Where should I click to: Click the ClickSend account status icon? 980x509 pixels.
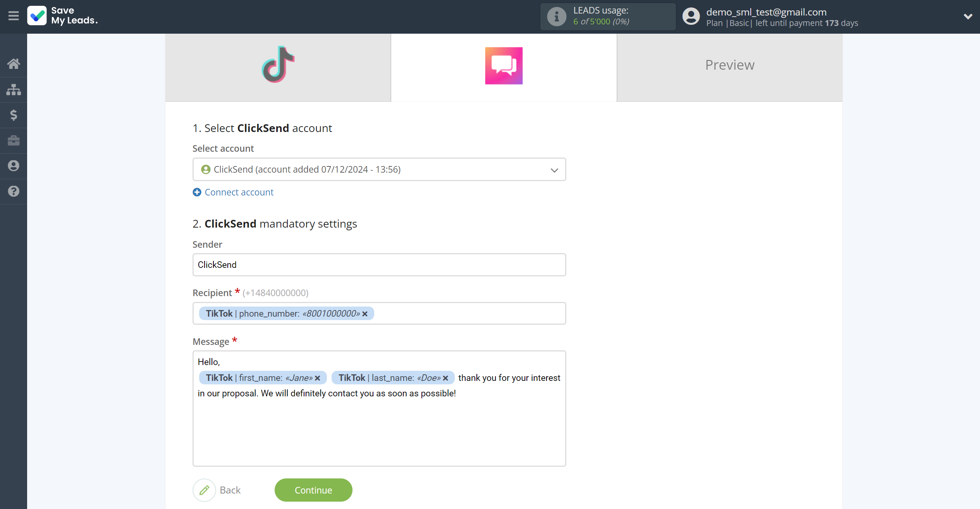pos(206,170)
